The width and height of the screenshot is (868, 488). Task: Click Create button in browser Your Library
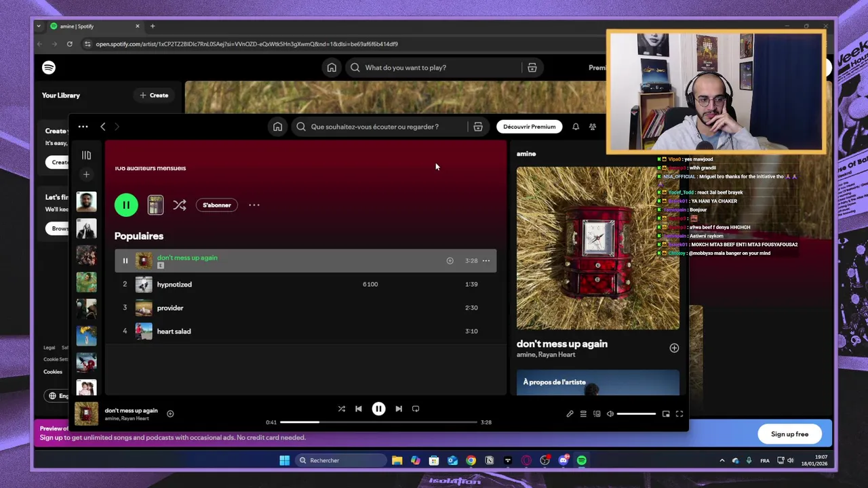[x=154, y=96]
